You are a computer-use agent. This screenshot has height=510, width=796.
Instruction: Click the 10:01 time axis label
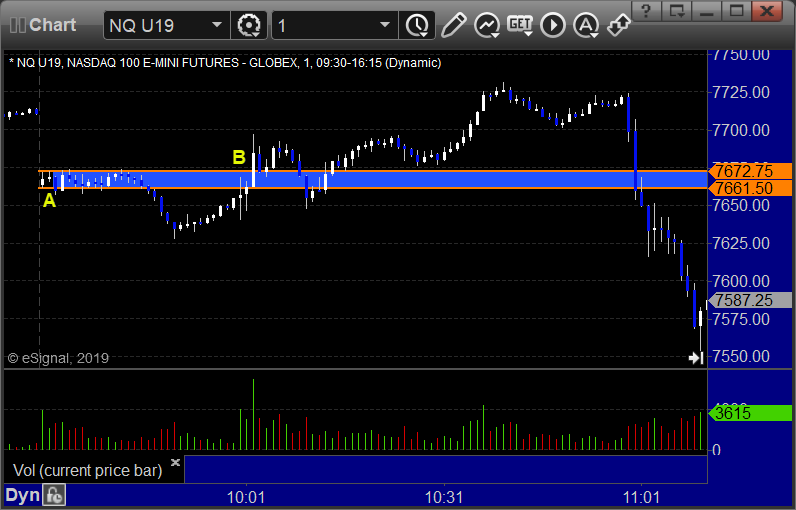click(x=246, y=497)
